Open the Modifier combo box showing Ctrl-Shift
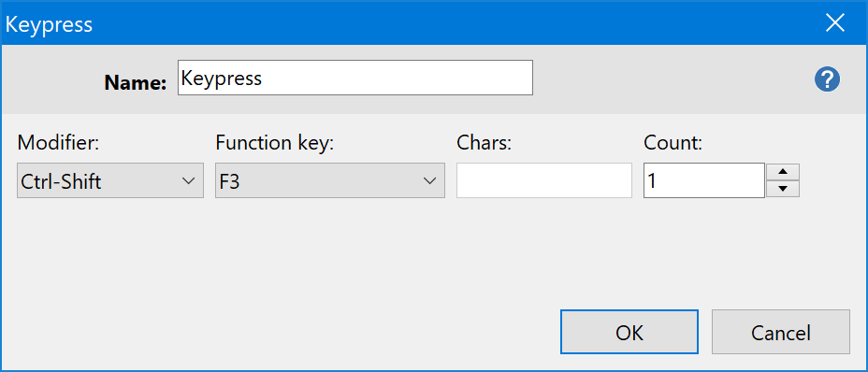The height and width of the screenshot is (372, 868). (110, 180)
